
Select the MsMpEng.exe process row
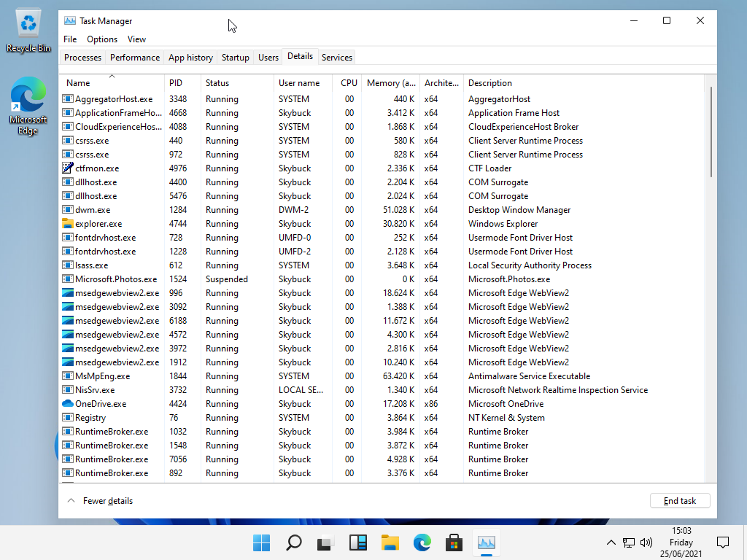102,376
